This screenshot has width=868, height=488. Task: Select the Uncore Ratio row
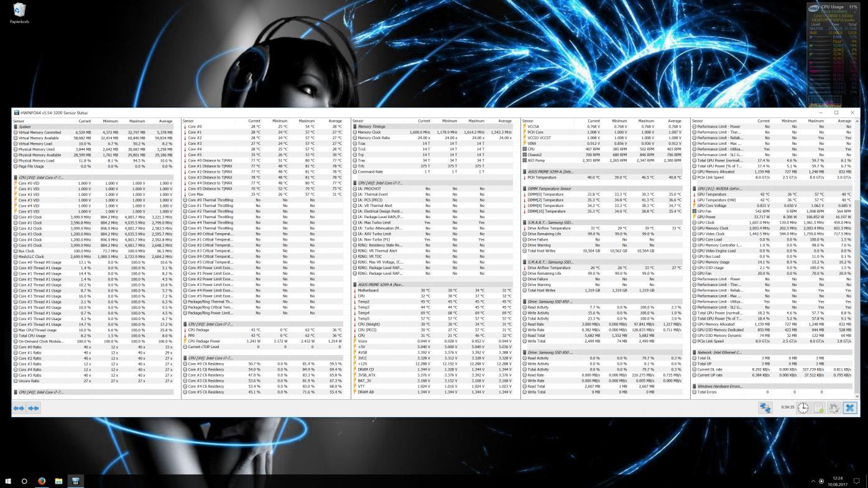pyautogui.click(x=93, y=380)
